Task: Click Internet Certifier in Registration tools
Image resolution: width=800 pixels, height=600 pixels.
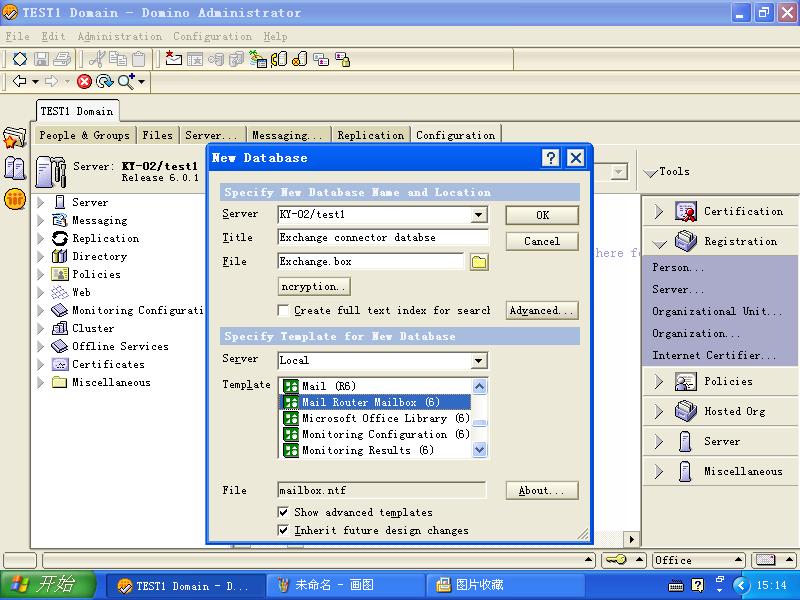Action: (714, 355)
